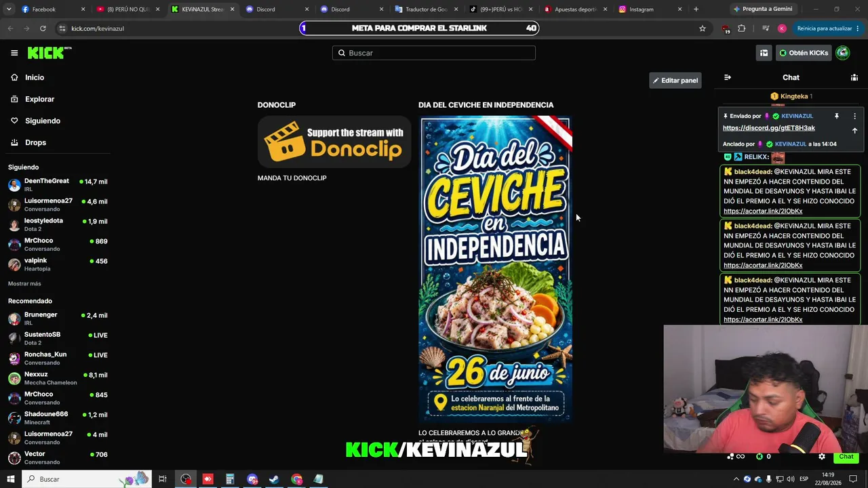Screen dimensions: 868x488
Task: View site information icon in address bar
Action: click(x=62, y=28)
